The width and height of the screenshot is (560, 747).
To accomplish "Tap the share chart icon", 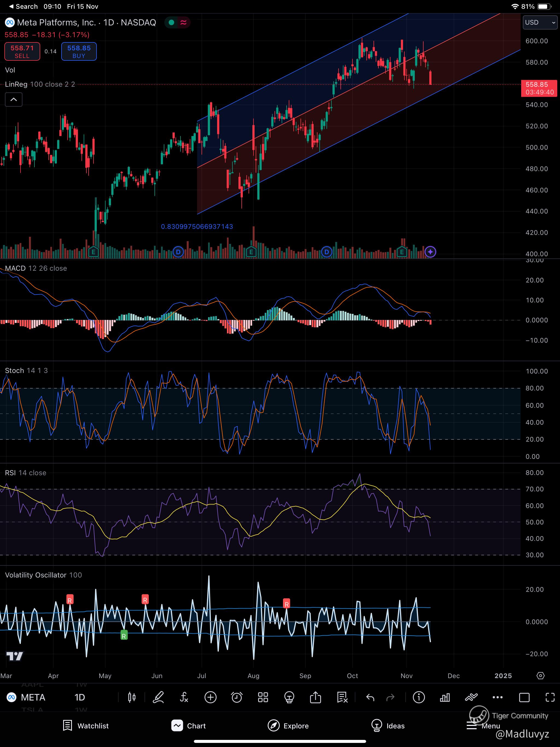I will coord(316,697).
